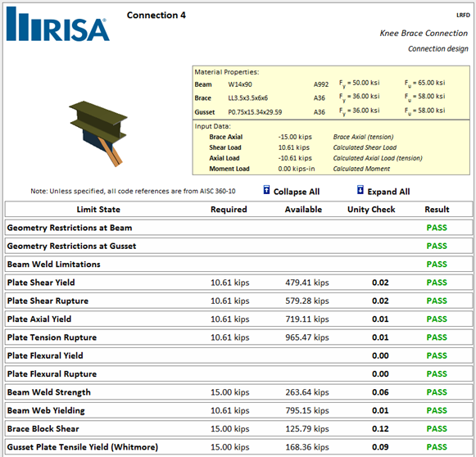Click the Collapse All icon
476x457 pixels.
pos(266,190)
